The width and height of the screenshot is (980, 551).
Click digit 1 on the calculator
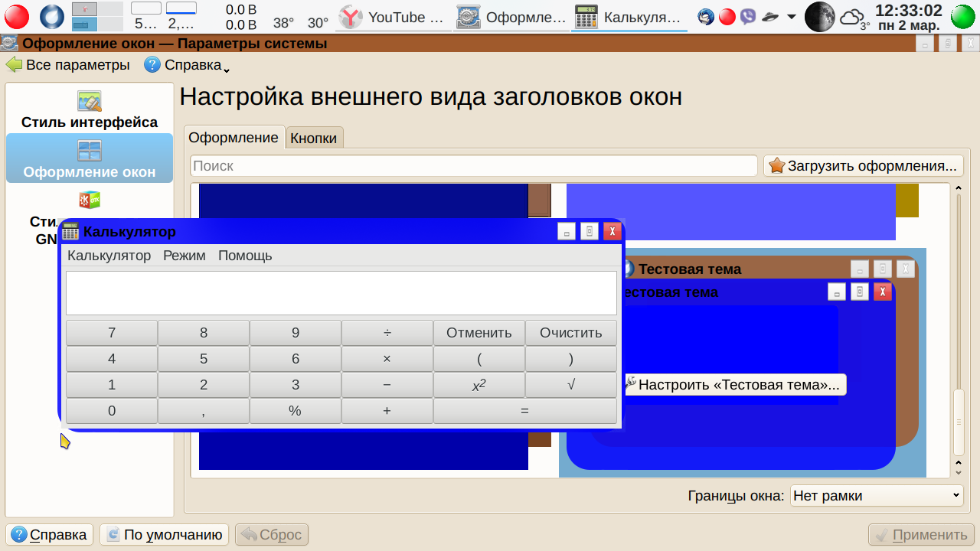point(112,385)
